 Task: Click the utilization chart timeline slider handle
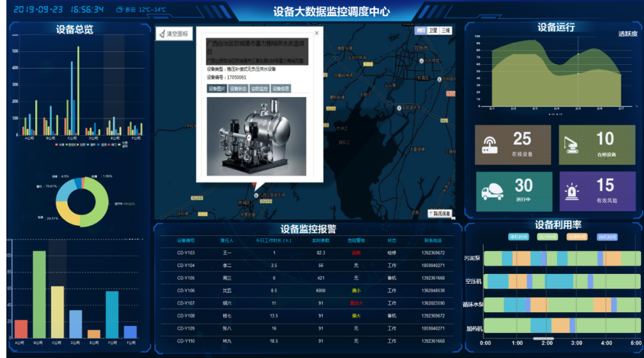point(543,338)
